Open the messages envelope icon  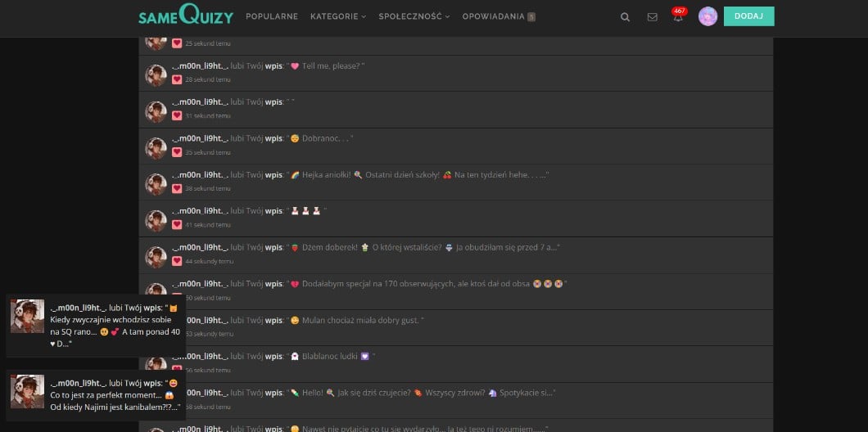pyautogui.click(x=652, y=17)
